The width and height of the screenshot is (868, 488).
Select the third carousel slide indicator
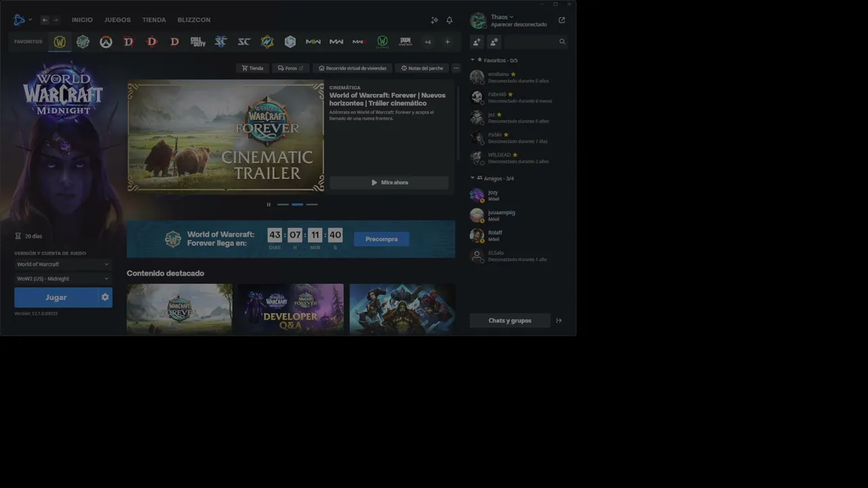(311, 204)
